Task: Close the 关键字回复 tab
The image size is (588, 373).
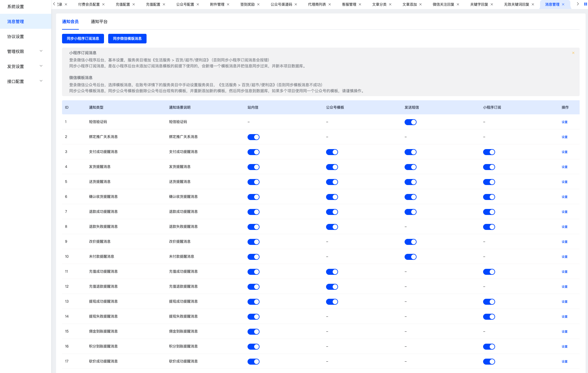Action: pyautogui.click(x=492, y=4)
